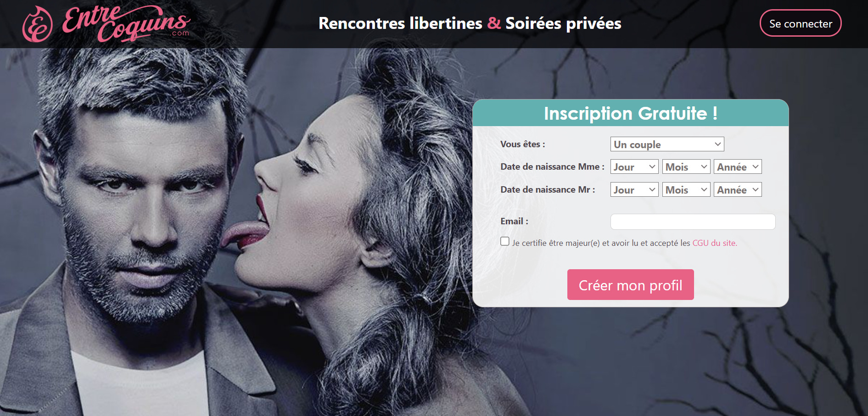
Task: Open Mr birth year Année dropdown
Action: pyautogui.click(x=738, y=189)
